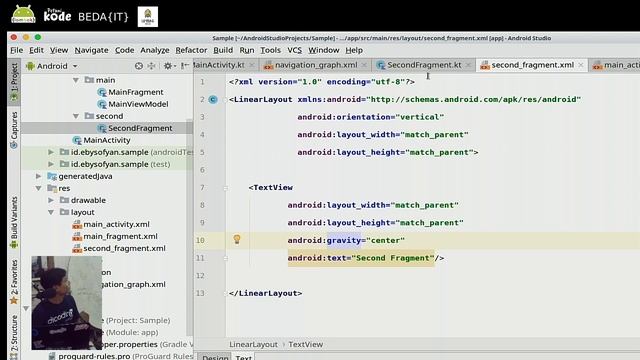Click the gutter class icon on line 2

pyautogui.click(x=213, y=100)
